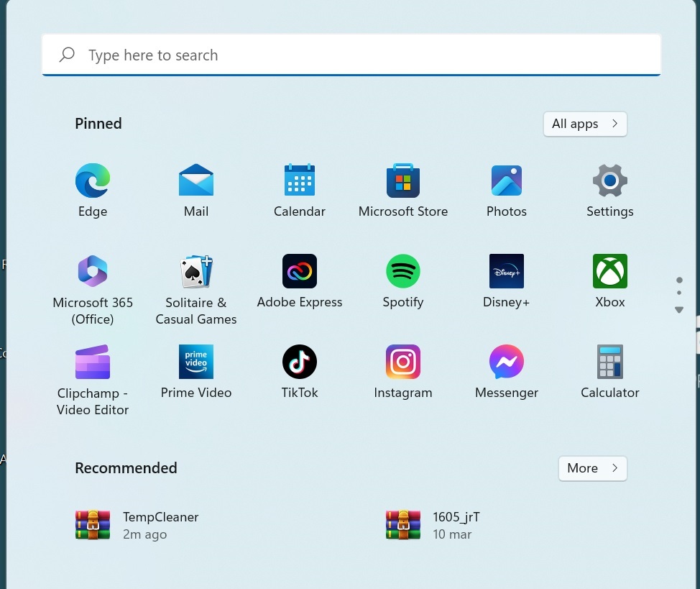Viewport: 700px width, 589px height.
Task: Launch the Mail app
Action: pyautogui.click(x=196, y=190)
